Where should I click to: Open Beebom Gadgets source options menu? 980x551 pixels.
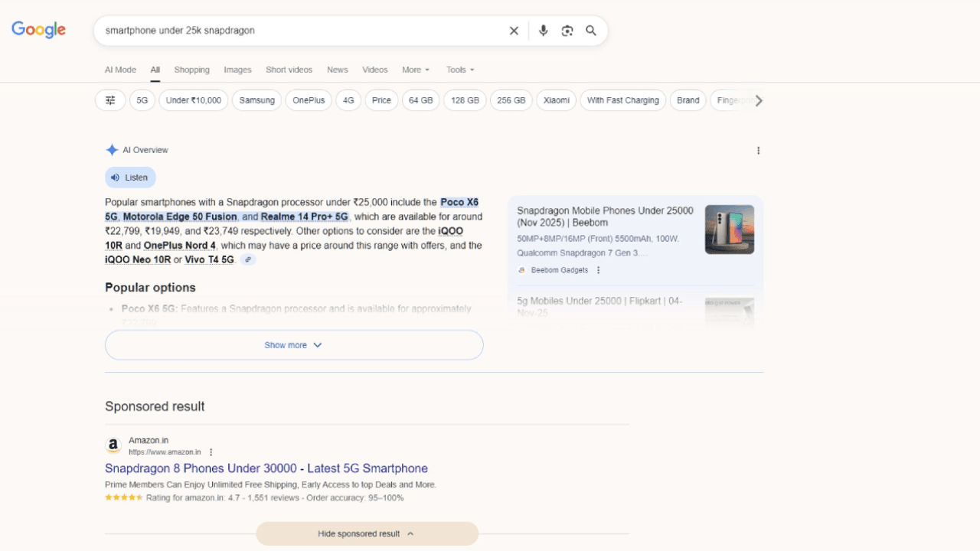click(599, 270)
